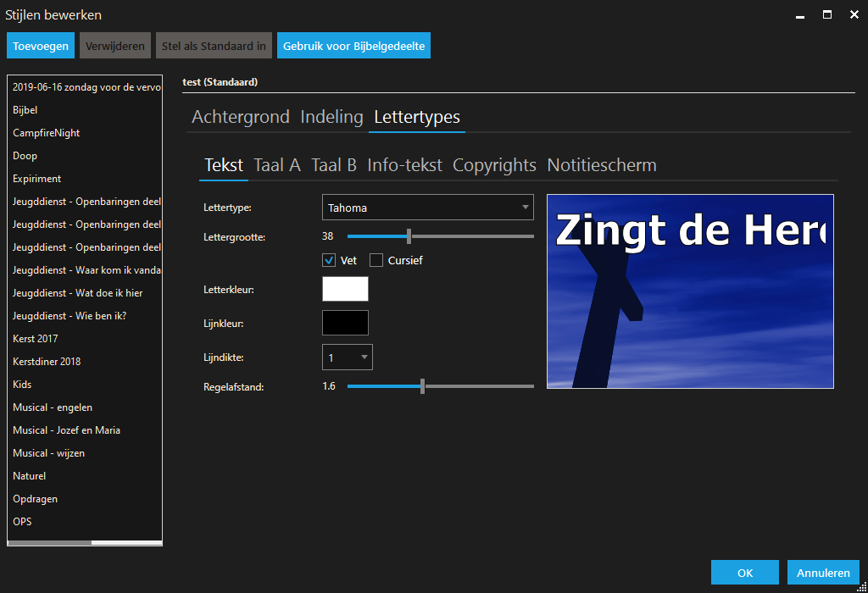
Task: Click Gebruik voor Bijbelgedeelte button
Action: coord(353,46)
